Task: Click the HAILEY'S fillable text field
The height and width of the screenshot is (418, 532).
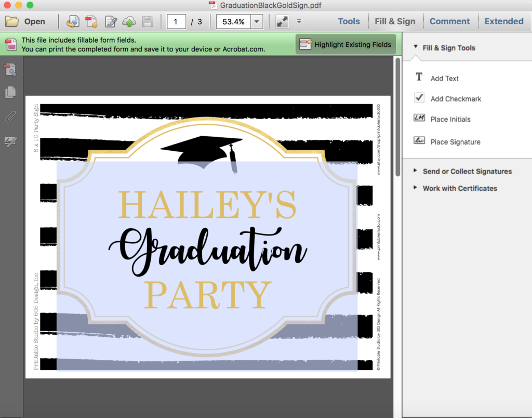Action: click(x=207, y=266)
